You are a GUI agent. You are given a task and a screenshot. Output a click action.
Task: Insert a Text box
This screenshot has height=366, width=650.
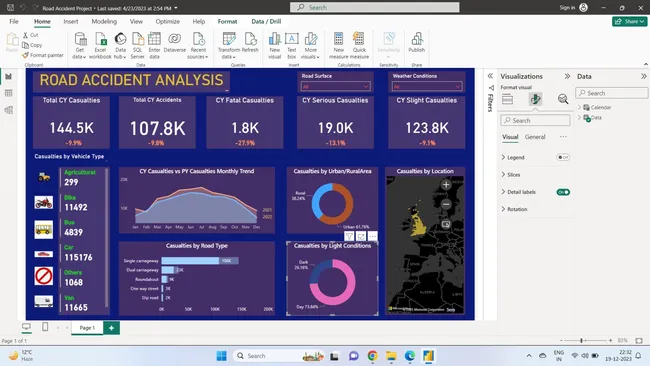click(x=291, y=46)
